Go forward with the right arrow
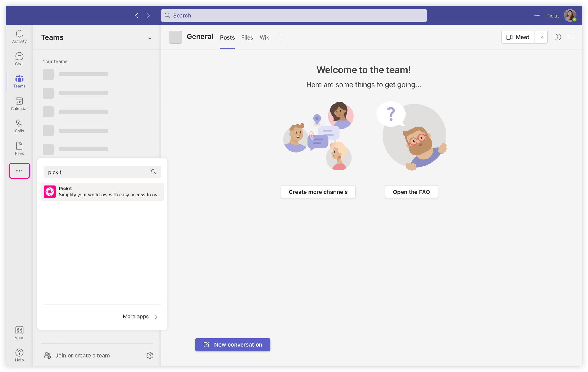Viewport: 588px width, 372px height. click(x=148, y=15)
